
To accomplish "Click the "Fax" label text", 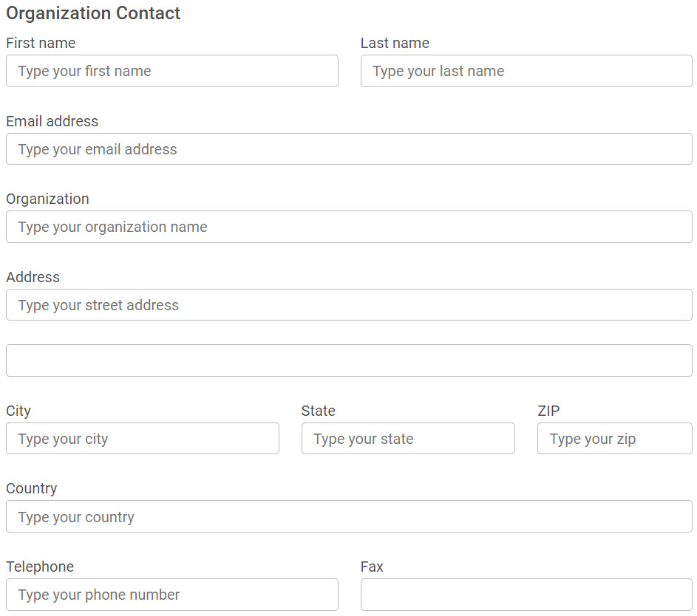I will pyautogui.click(x=372, y=567).
